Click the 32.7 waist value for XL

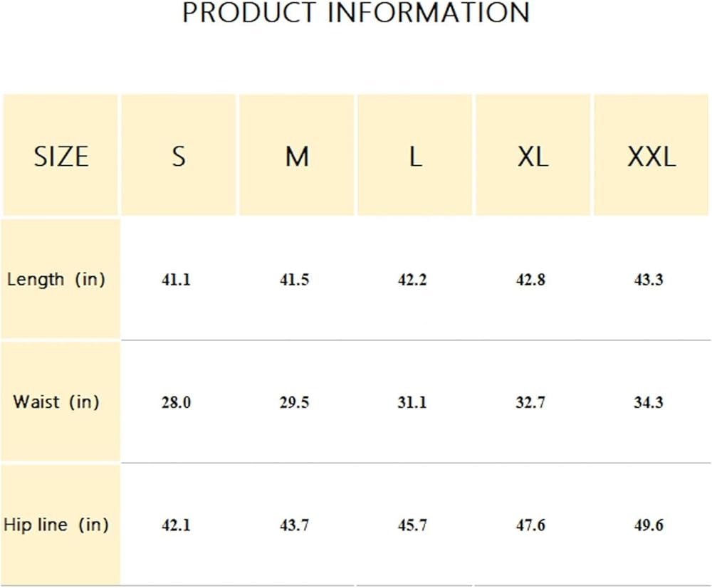coord(530,402)
